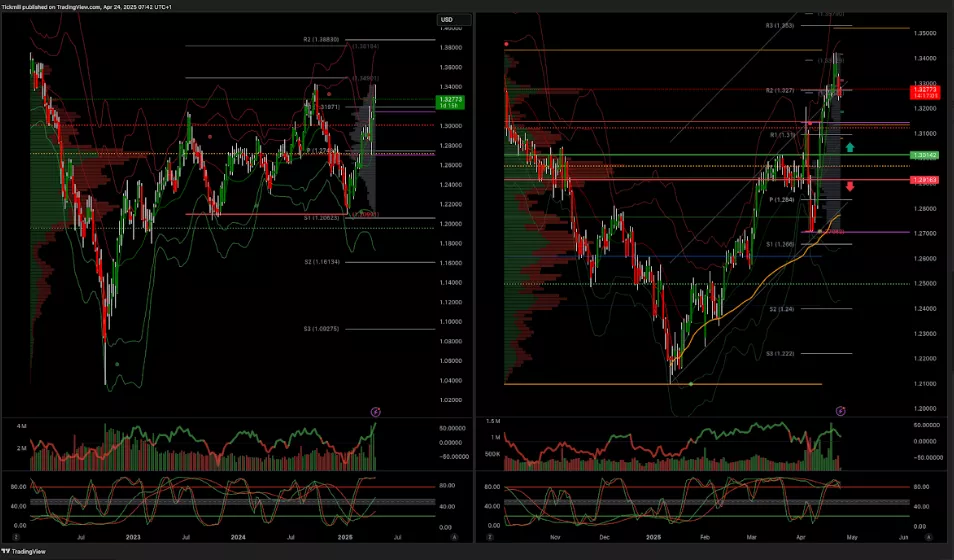
Task: Click the lightning bolt icon on right chart
Action: tap(841, 411)
